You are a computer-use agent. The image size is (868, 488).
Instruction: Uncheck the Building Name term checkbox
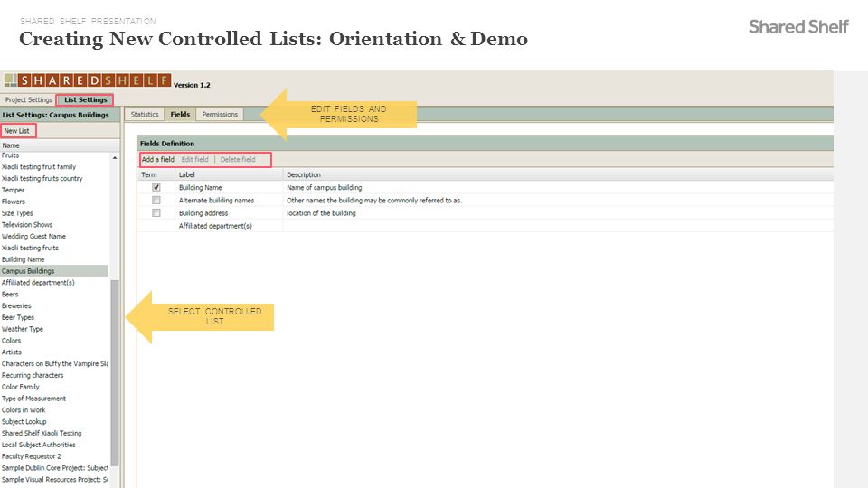pyautogui.click(x=156, y=188)
